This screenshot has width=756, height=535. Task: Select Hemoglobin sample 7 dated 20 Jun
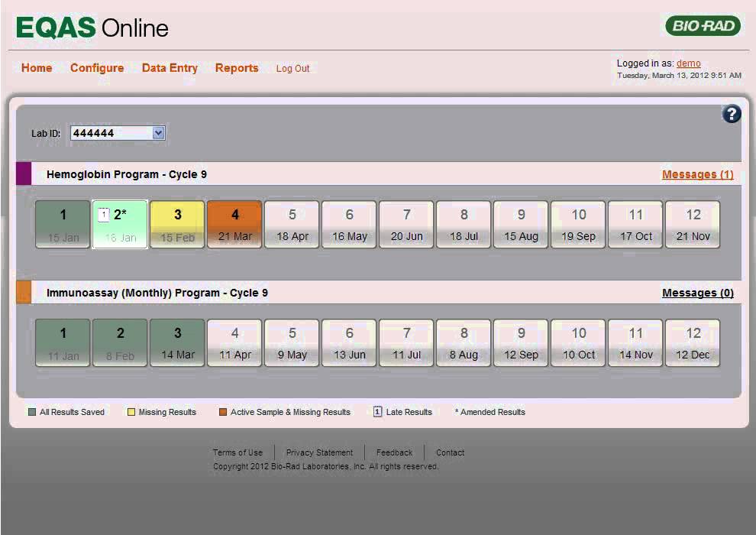tap(406, 225)
